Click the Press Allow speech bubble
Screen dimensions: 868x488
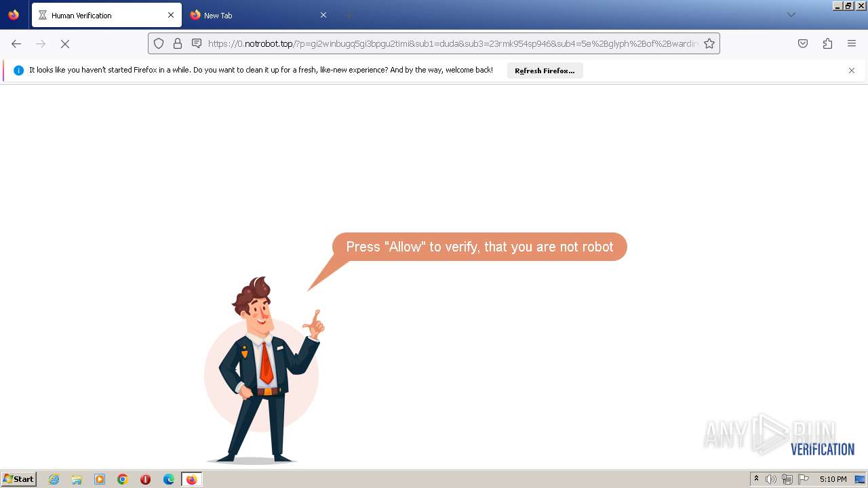point(479,247)
